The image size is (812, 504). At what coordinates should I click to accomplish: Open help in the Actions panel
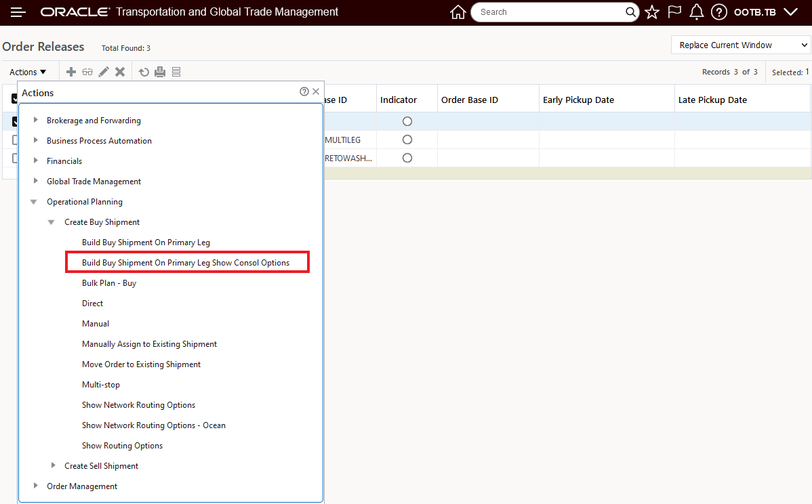point(304,91)
